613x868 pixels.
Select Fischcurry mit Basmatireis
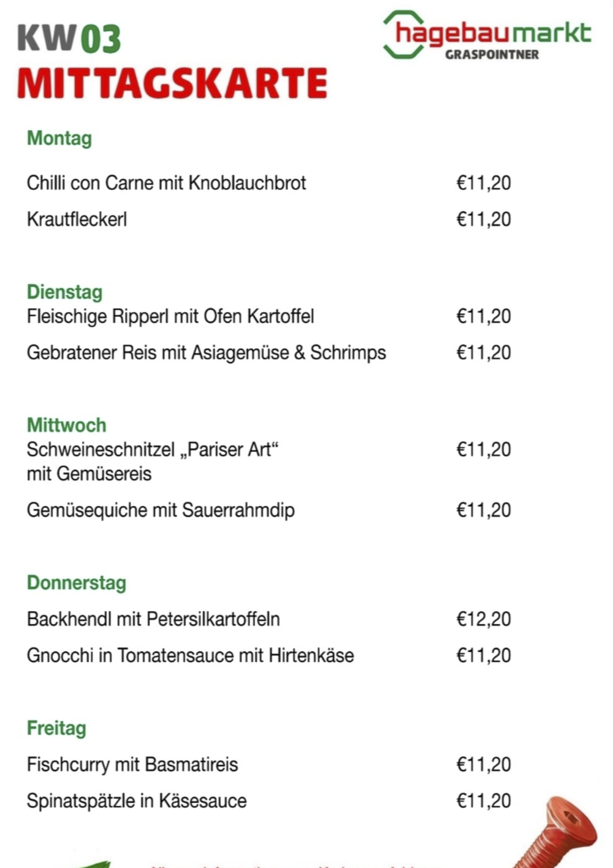(x=132, y=764)
